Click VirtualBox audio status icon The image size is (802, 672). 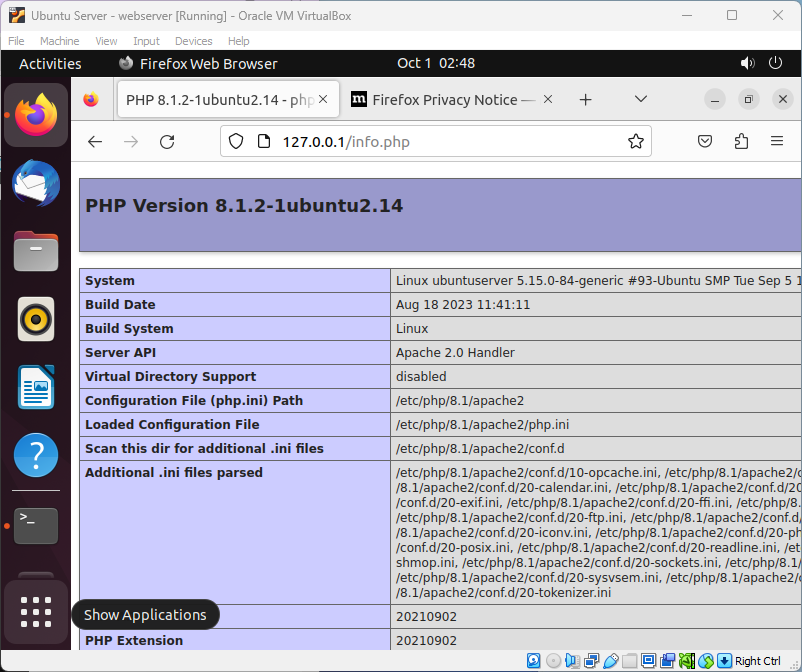pyautogui.click(x=572, y=661)
